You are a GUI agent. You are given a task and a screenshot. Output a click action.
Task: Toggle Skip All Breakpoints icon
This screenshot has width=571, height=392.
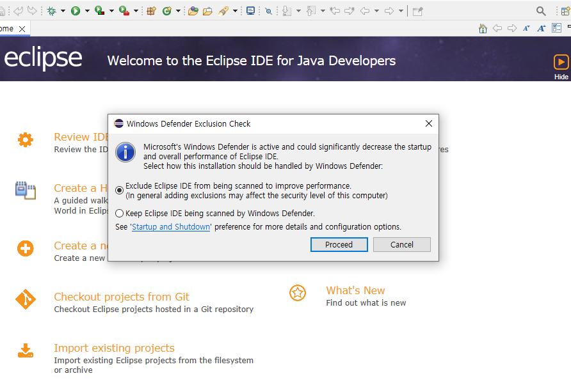268,11
